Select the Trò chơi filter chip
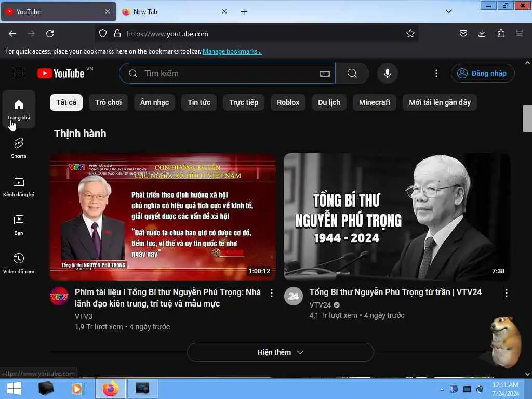The height and width of the screenshot is (399, 532). 108,102
